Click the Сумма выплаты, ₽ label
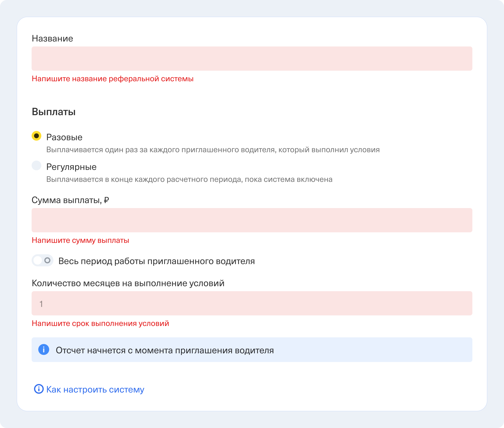 (70, 200)
